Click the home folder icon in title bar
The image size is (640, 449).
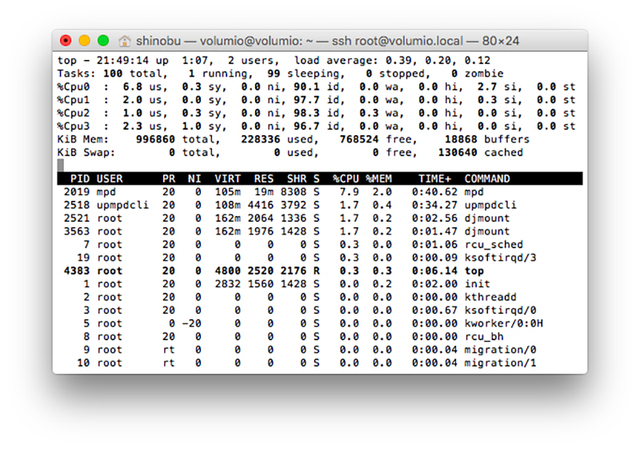[125, 41]
